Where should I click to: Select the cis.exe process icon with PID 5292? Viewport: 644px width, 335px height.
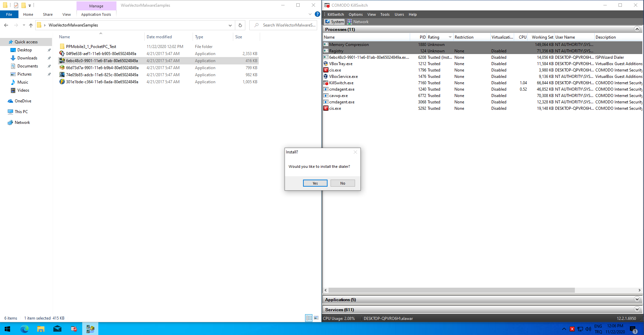pos(326,108)
